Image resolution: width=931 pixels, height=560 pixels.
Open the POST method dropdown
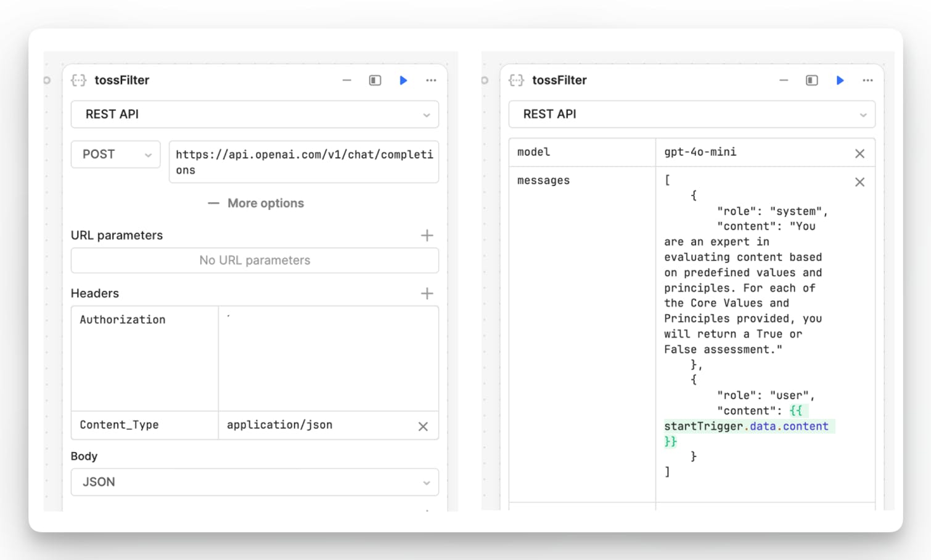click(116, 155)
